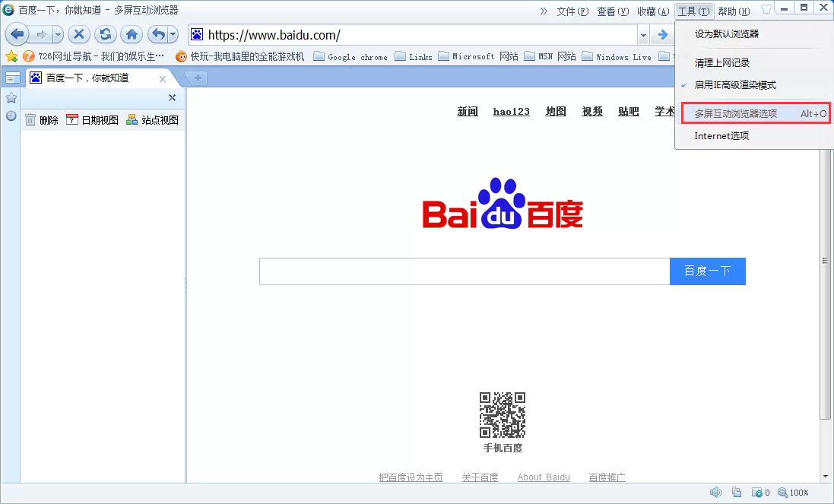Click the blue Go arrow button

(x=663, y=35)
